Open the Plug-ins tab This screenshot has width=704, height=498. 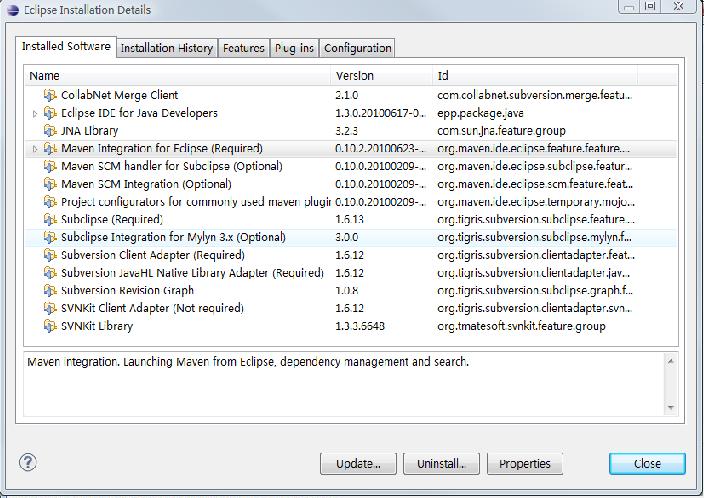point(294,48)
